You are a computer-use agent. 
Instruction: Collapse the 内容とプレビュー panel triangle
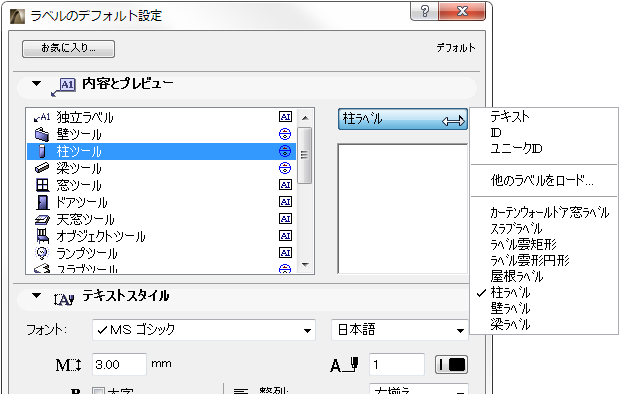(37, 84)
